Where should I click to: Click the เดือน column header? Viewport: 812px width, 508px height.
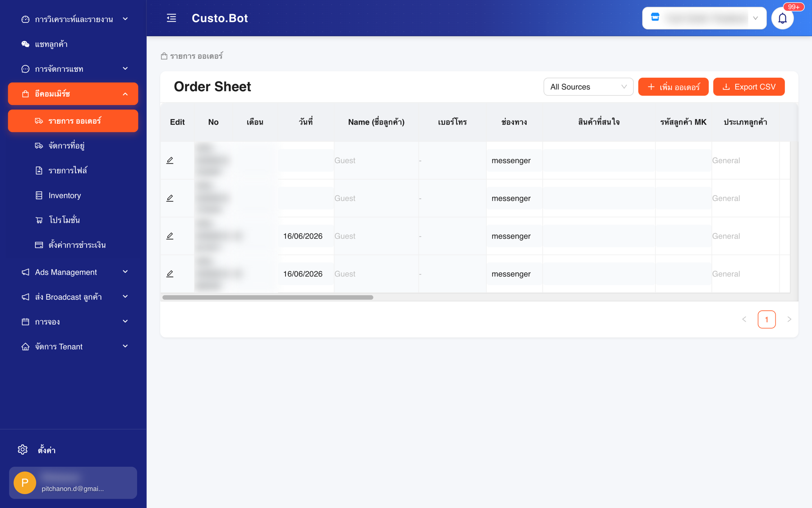[x=255, y=122]
